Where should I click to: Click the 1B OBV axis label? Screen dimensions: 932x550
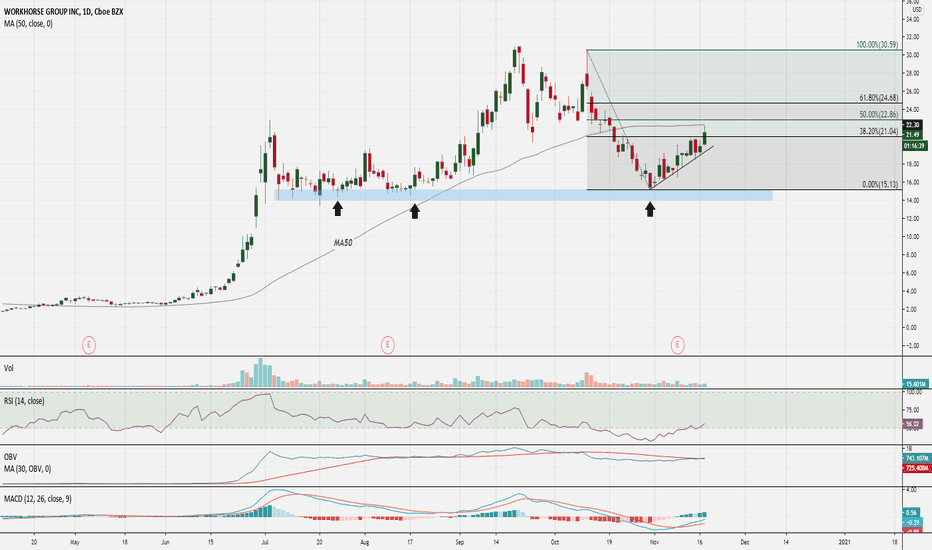click(x=909, y=448)
